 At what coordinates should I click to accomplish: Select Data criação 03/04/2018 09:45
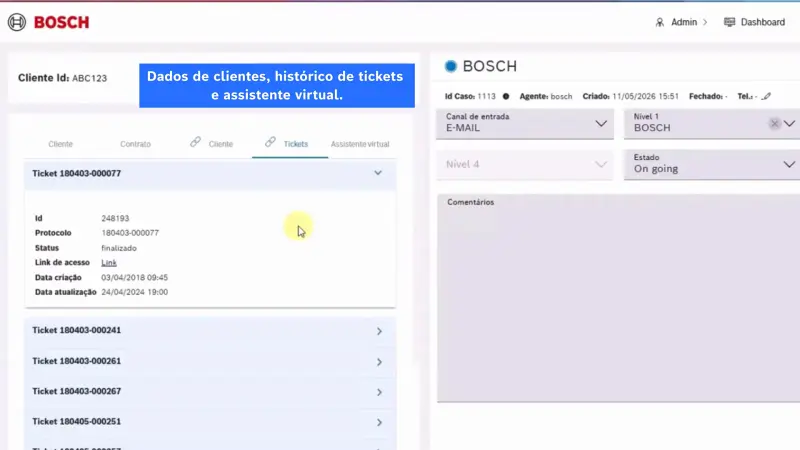135,278
